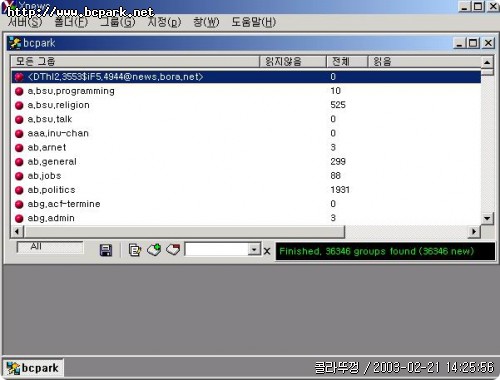Maximize the bcpark child window
500x380 pixels.
(473, 43)
